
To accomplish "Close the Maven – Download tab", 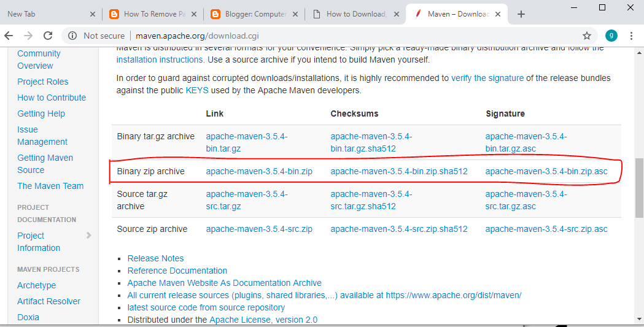I will (x=498, y=14).
